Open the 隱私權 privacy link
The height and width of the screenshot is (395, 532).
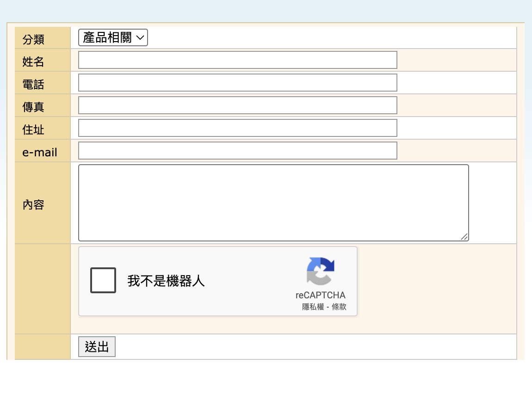[x=313, y=307]
